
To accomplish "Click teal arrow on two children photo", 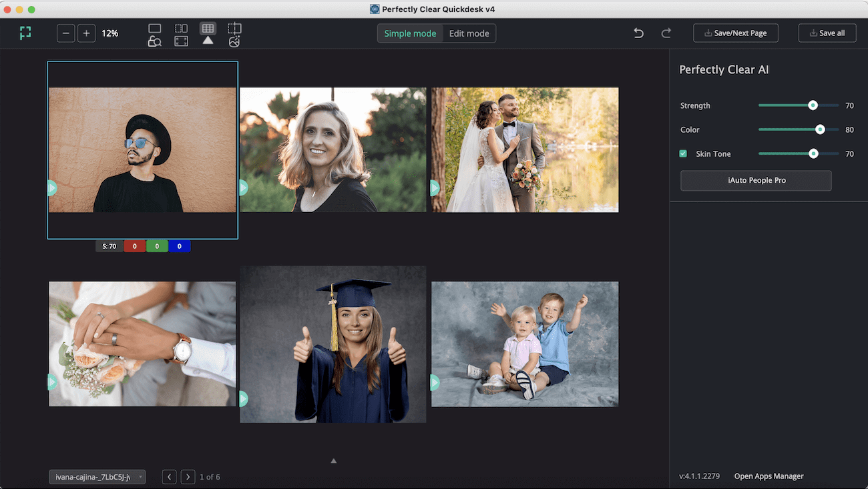I will coord(435,383).
